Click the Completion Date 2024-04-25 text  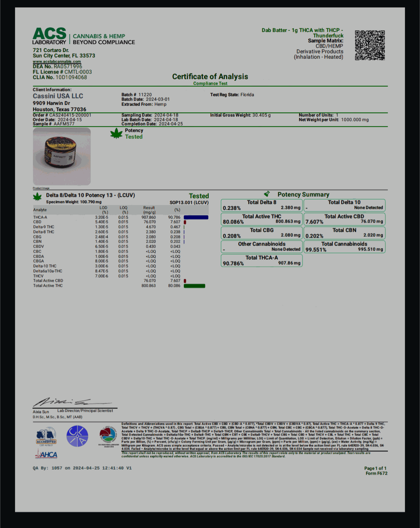[x=152, y=124]
